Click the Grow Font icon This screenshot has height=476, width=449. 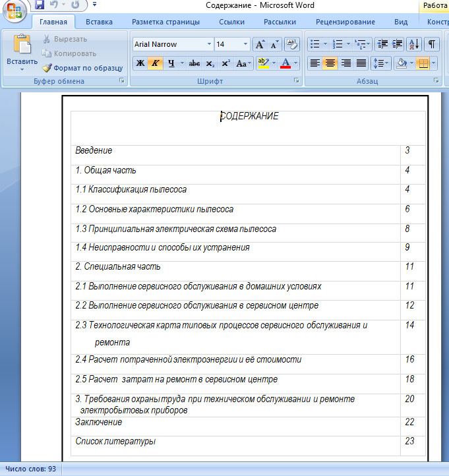(x=260, y=44)
